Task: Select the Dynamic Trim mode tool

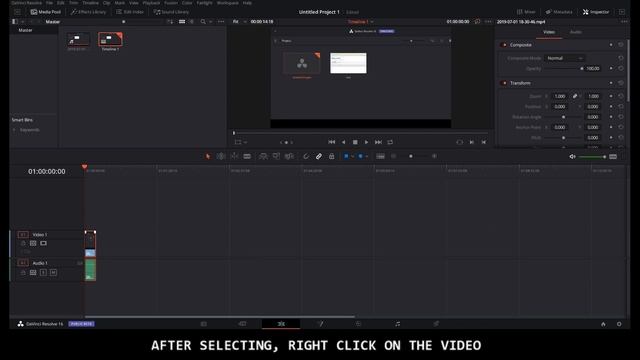Action: [x=234, y=156]
